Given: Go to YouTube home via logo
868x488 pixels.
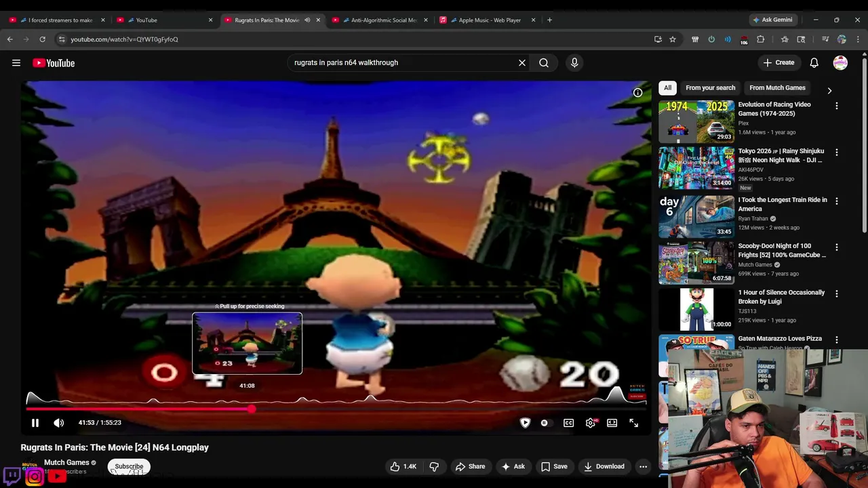Looking at the screenshot, I should click(54, 63).
